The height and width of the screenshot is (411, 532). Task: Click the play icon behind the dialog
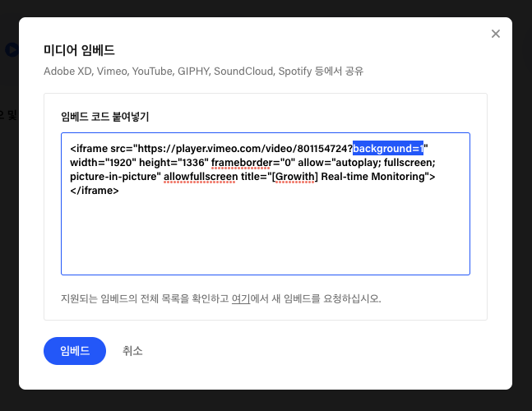[x=12, y=50]
